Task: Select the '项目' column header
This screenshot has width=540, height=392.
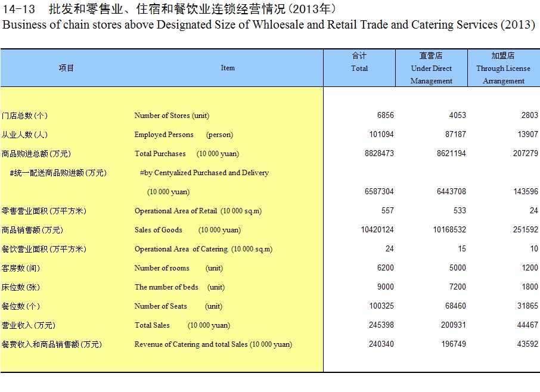Action: [x=66, y=68]
